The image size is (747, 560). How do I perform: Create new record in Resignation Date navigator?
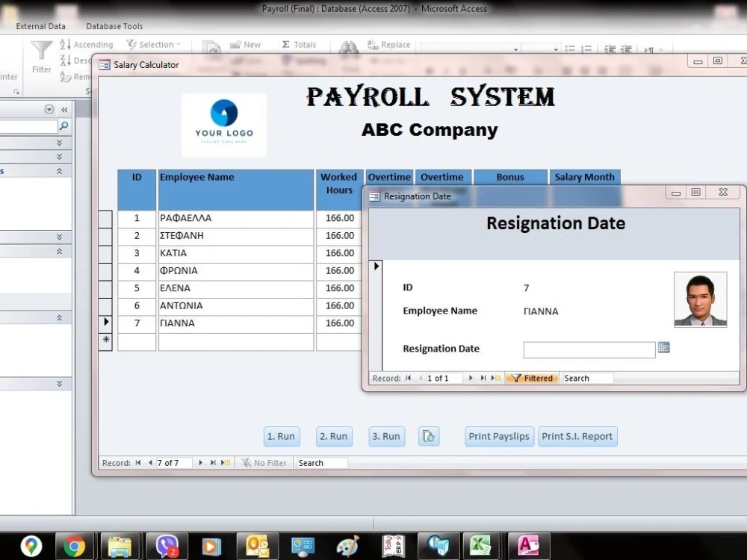(x=495, y=378)
